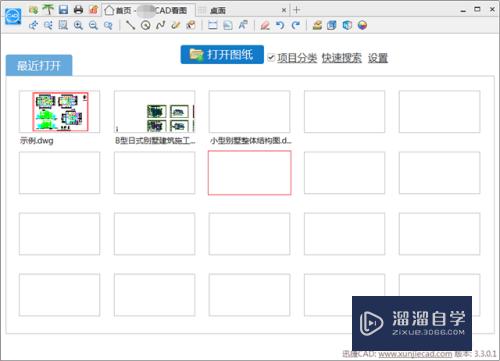Screen dimensions: 500x361
Task: Click the text annotation A icon
Action: click(x=243, y=25)
